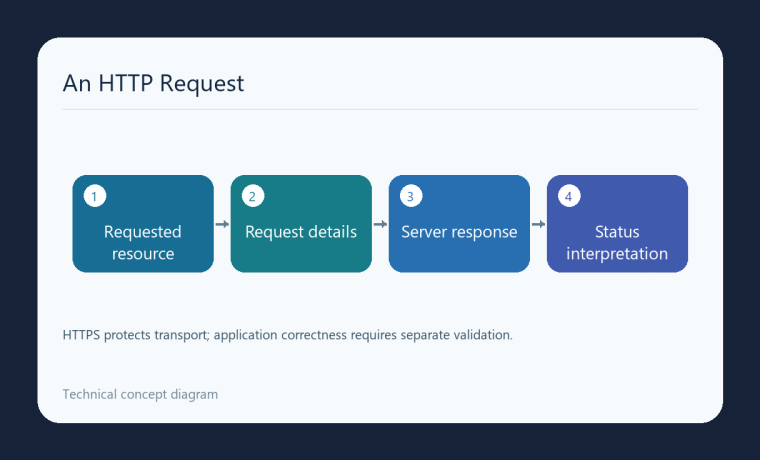The height and width of the screenshot is (460, 760).
Task: Click arrow between Request details and Server response
Action: [380, 224]
